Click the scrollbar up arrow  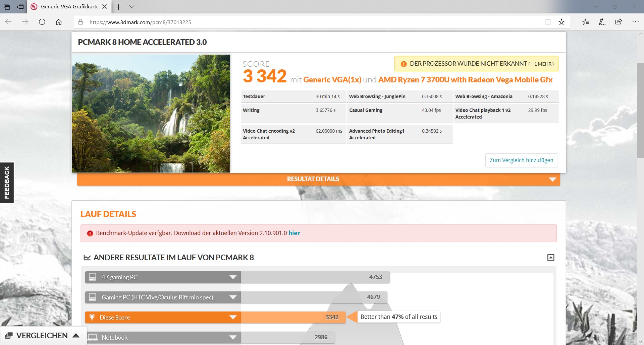(x=640, y=34)
